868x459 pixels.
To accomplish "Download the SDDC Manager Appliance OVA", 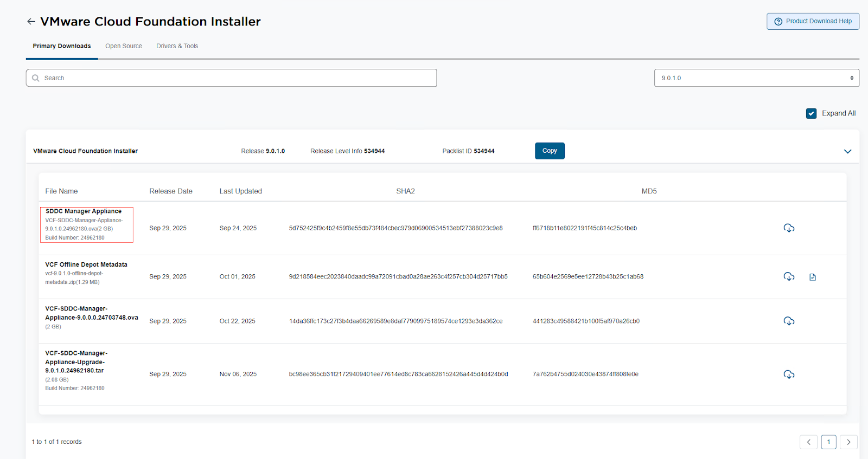I will [x=789, y=228].
